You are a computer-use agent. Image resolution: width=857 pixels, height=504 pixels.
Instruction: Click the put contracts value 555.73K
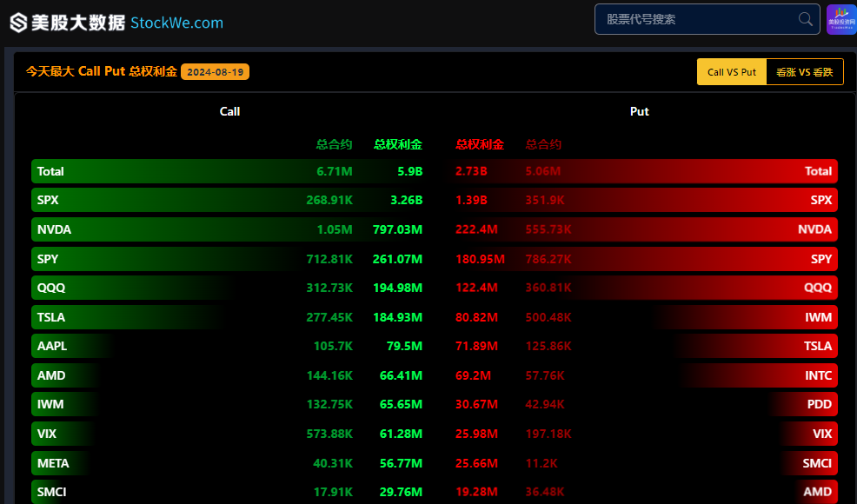pos(548,229)
